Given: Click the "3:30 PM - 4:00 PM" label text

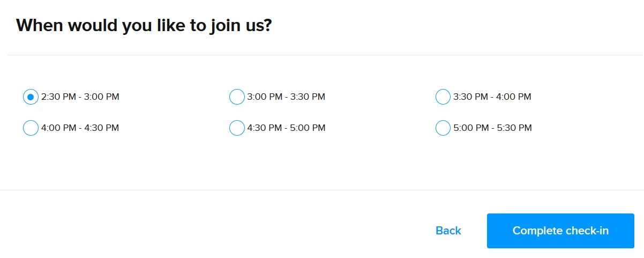Looking at the screenshot, I should [x=492, y=97].
